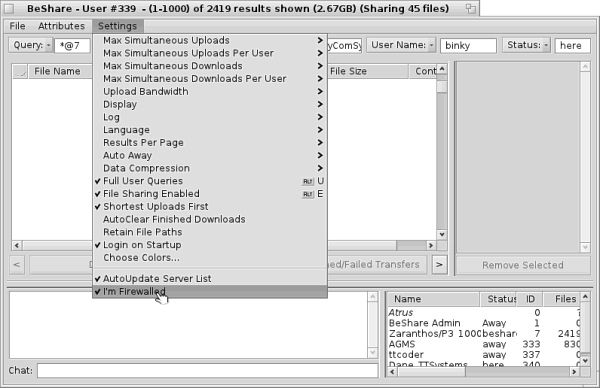
Task: Click the next page arrow button
Action: coord(439,264)
